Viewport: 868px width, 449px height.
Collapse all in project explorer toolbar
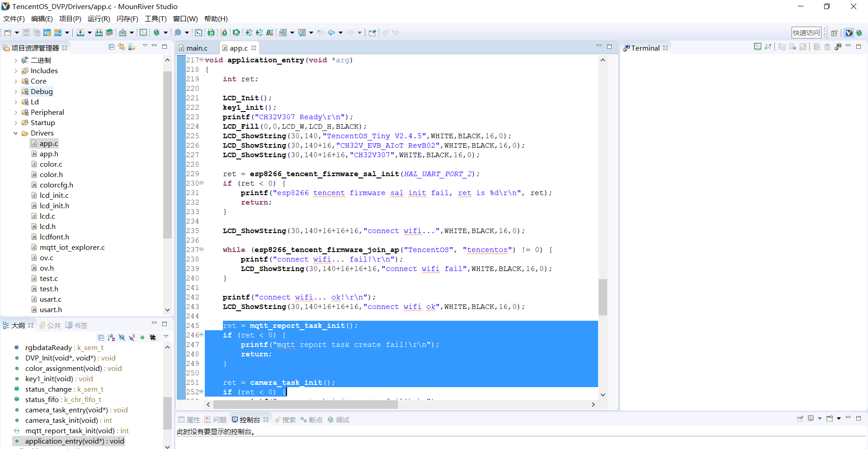[111, 47]
